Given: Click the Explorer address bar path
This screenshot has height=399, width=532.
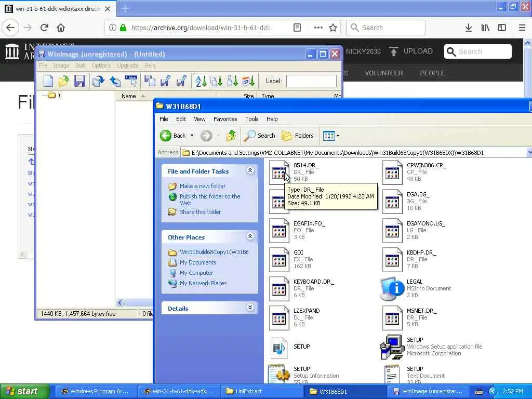Looking at the screenshot, I should (354, 153).
